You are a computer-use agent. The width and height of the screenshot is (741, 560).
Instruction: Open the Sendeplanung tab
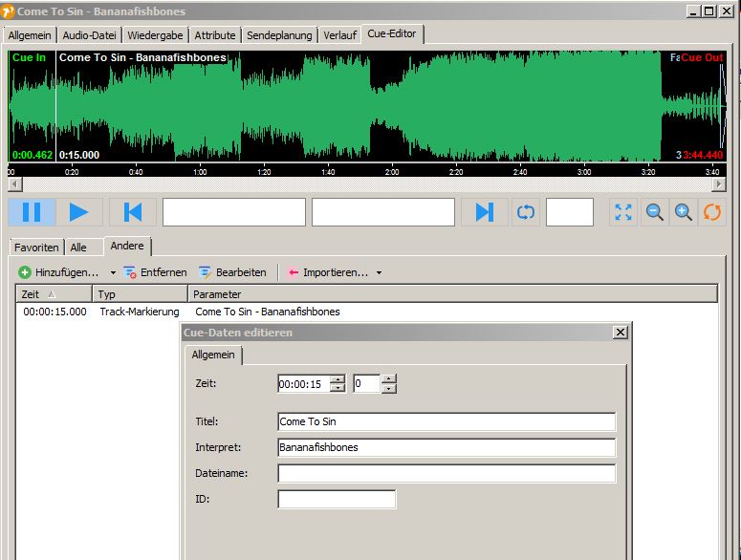(x=279, y=35)
